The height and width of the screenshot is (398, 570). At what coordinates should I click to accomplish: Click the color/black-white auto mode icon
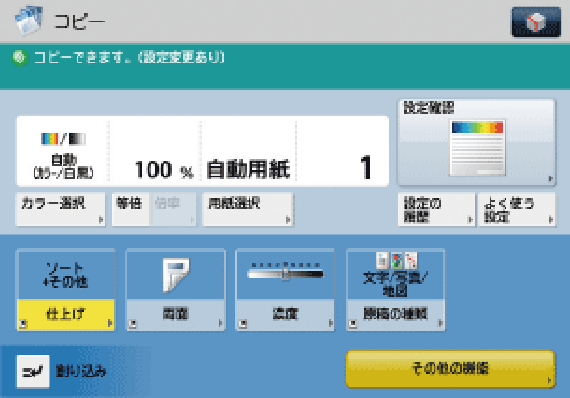pyautogui.click(x=63, y=139)
